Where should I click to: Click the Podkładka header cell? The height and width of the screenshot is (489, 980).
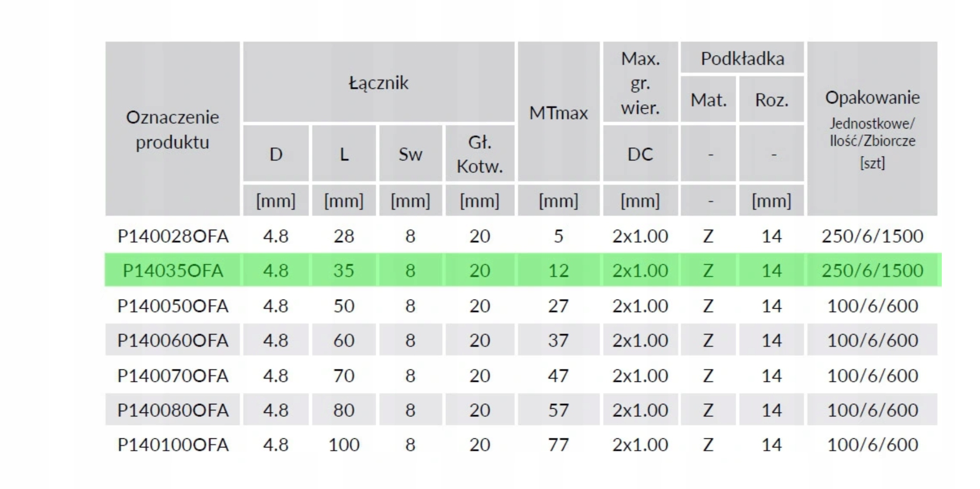tap(742, 58)
